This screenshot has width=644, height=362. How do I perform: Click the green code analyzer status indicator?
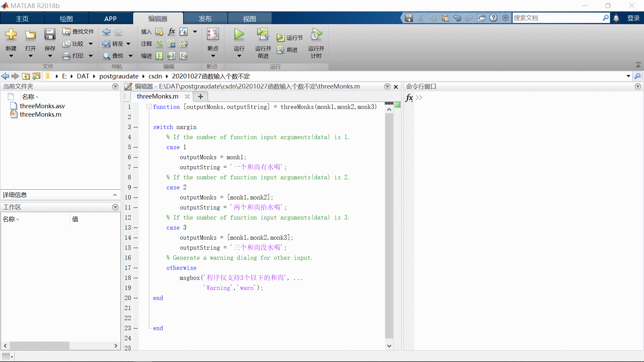coord(398,105)
